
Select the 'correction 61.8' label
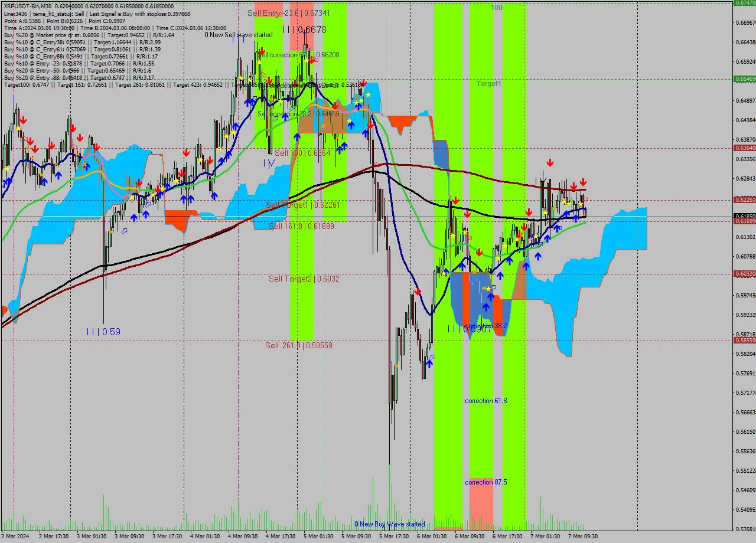[x=486, y=401]
